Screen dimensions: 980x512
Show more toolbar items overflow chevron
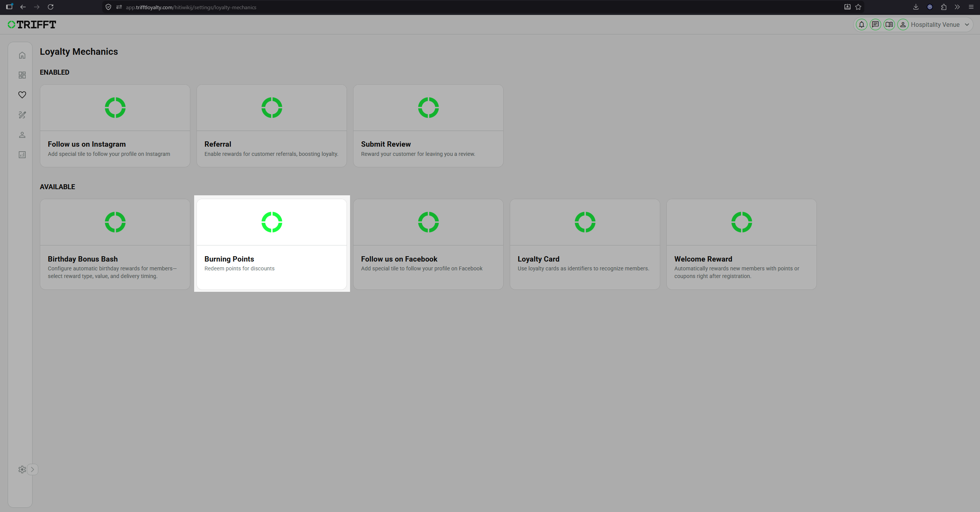tap(957, 7)
